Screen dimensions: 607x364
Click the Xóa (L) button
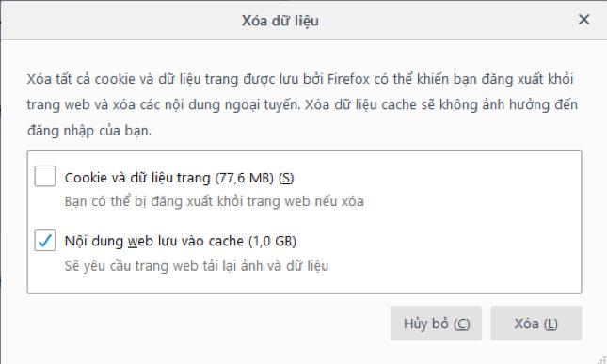coord(536,324)
